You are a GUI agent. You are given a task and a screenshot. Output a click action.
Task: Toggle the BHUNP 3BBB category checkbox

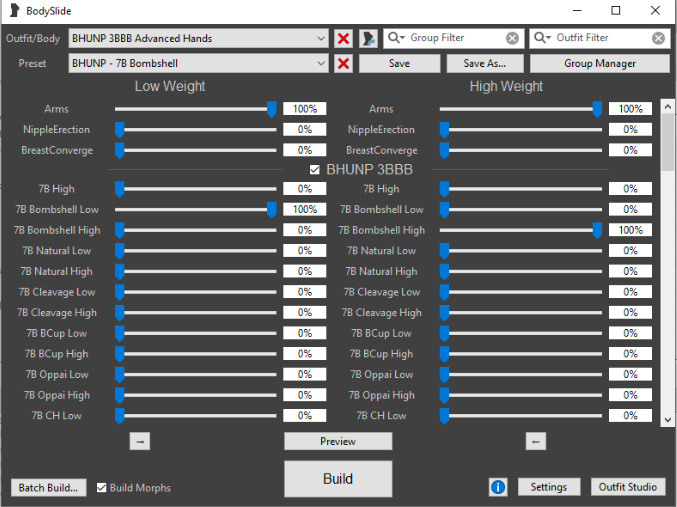315,170
